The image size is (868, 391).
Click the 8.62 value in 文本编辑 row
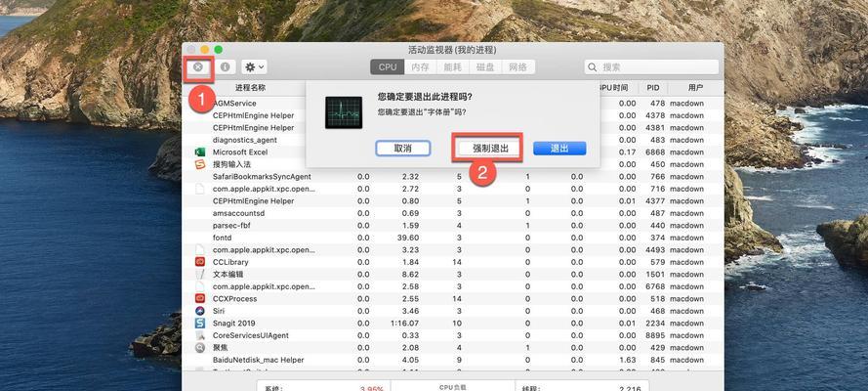click(410, 274)
